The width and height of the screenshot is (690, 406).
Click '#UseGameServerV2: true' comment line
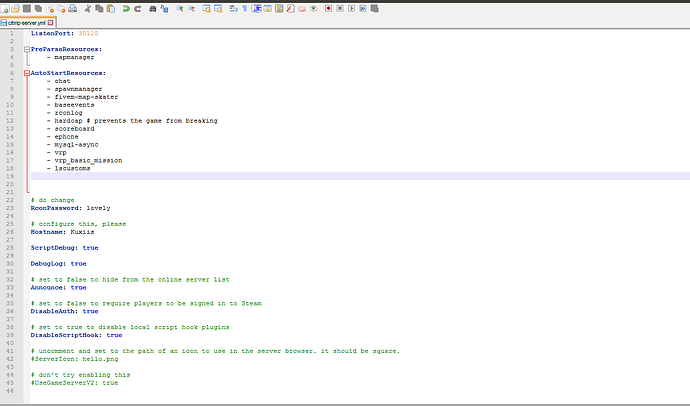[74, 383]
